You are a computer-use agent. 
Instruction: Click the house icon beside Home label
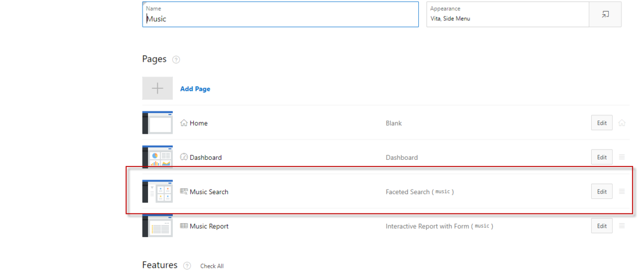(184, 123)
